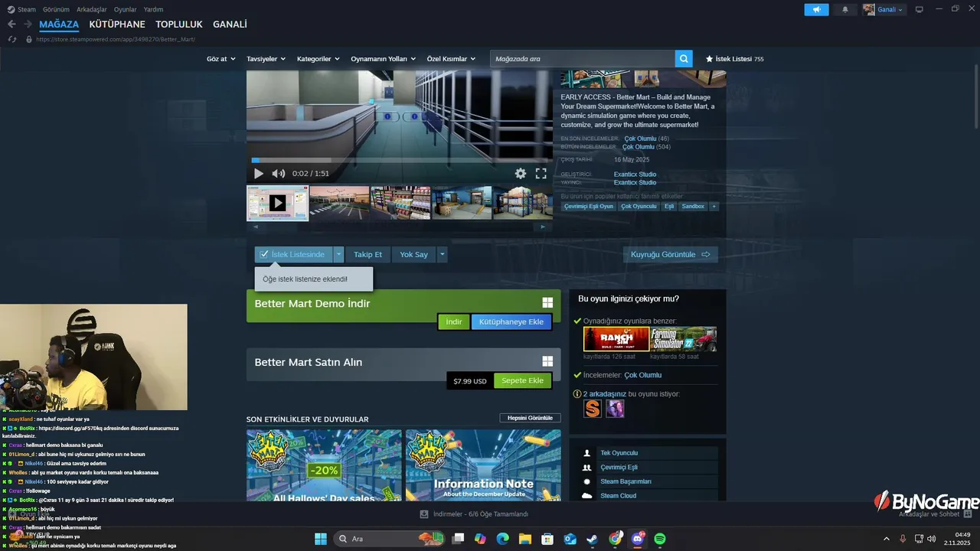Viewport: 980px width, 551px height.
Task: Seek on the trailer progress bar
Action: point(400,160)
